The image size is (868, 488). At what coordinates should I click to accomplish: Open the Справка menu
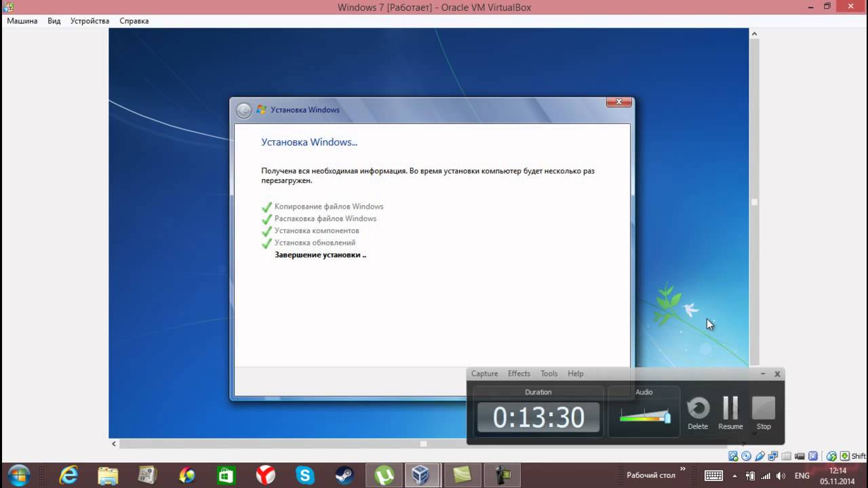tap(134, 21)
